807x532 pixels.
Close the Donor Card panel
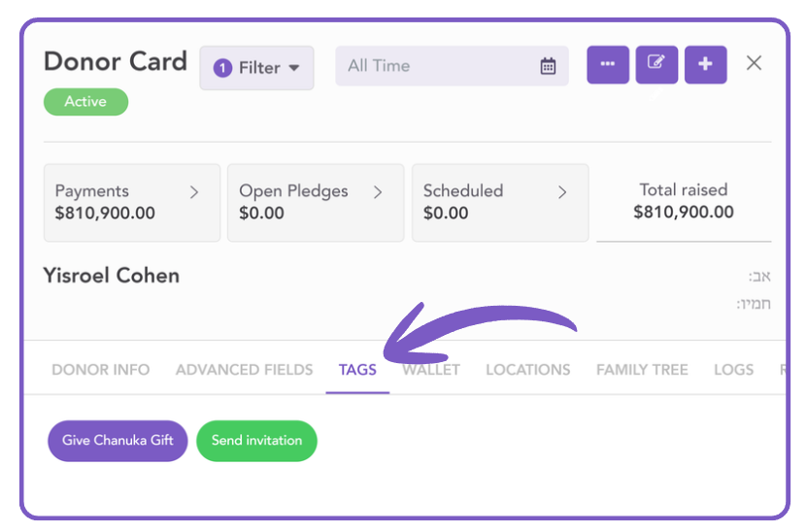[x=754, y=63]
